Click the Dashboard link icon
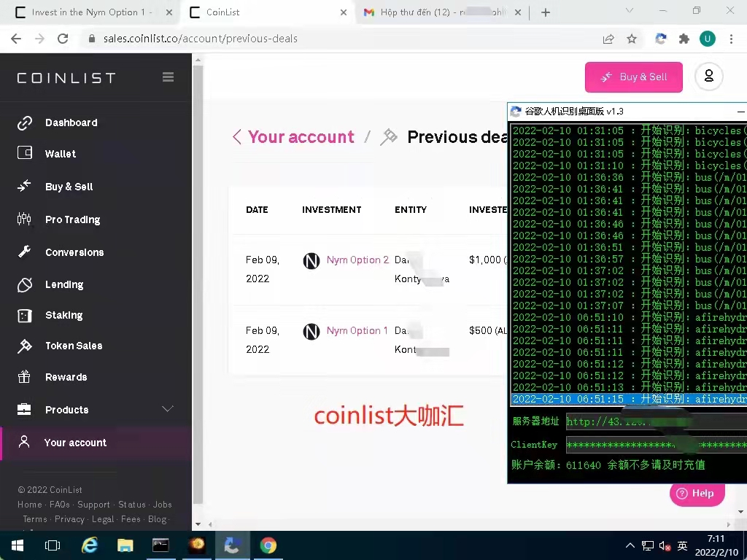This screenshot has width=747, height=560. (24, 122)
